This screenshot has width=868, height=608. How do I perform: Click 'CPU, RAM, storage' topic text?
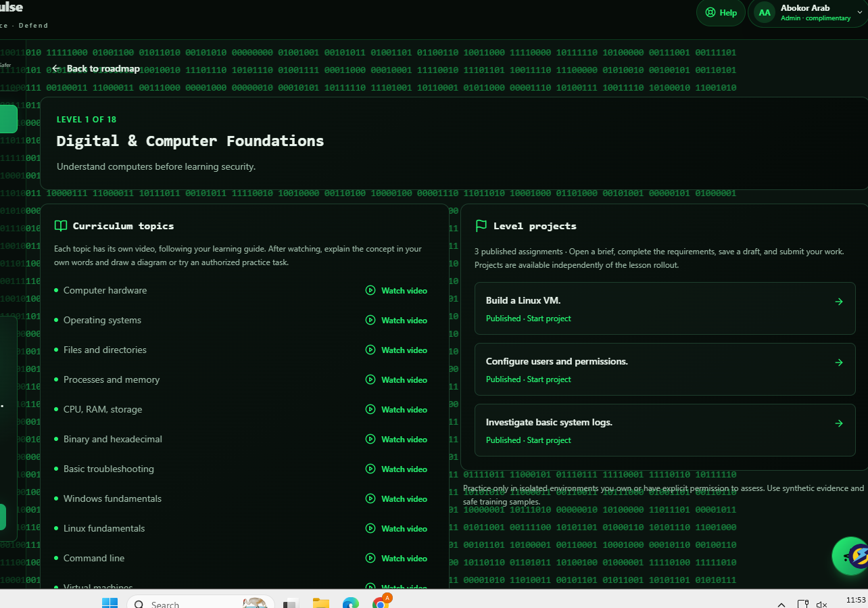(103, 409)
